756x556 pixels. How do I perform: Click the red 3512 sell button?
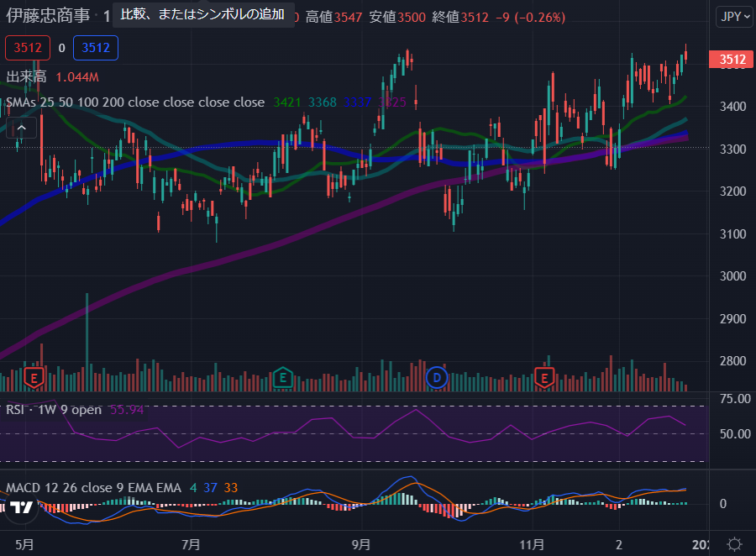pos(28,48)
